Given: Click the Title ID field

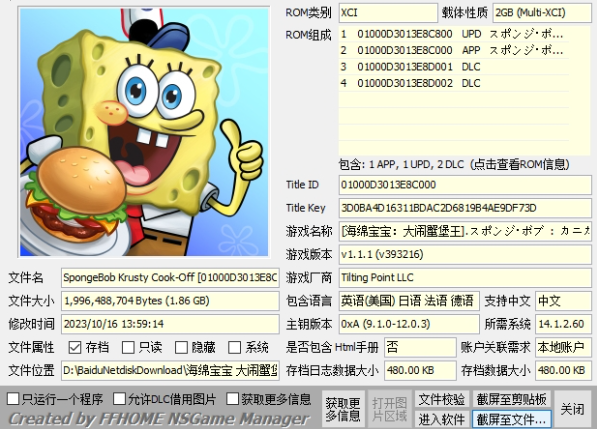Looking at the screenshot, I should pos(465,185).
